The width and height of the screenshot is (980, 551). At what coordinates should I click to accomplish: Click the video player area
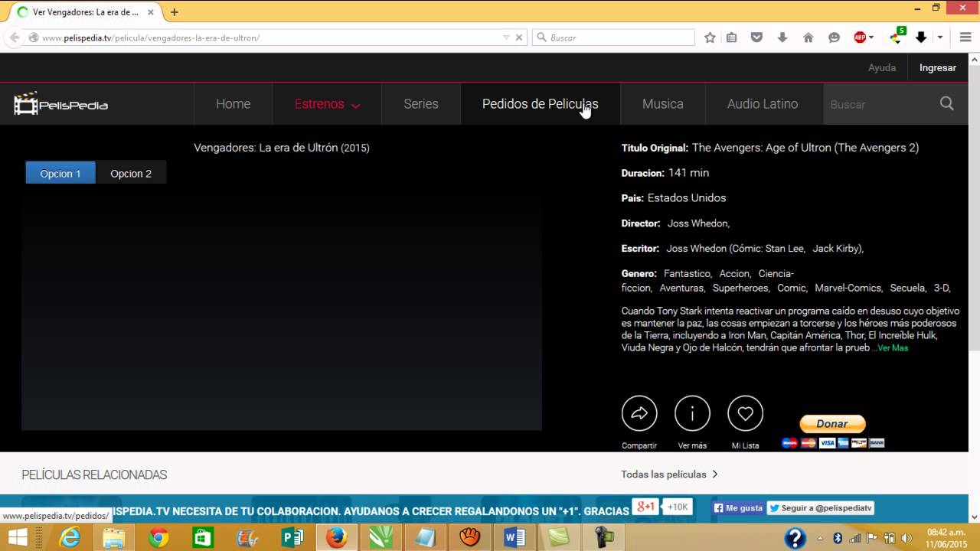pos(282,306)
